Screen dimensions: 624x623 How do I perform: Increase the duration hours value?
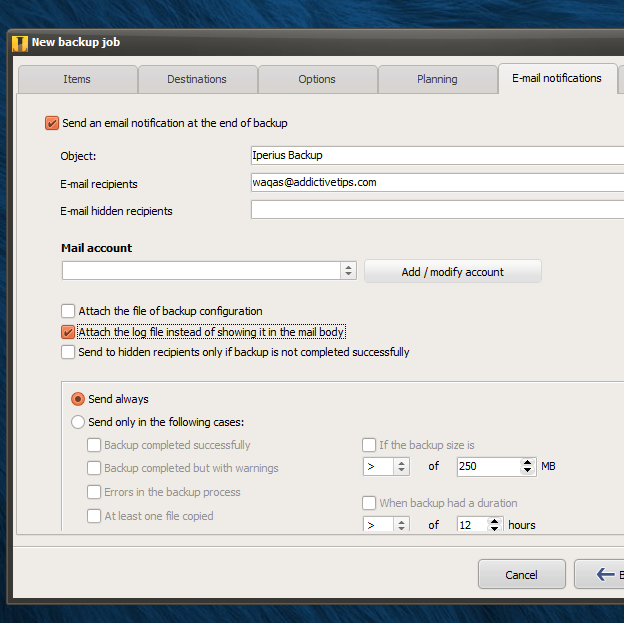pyautogui.click(x=495, y=521)
